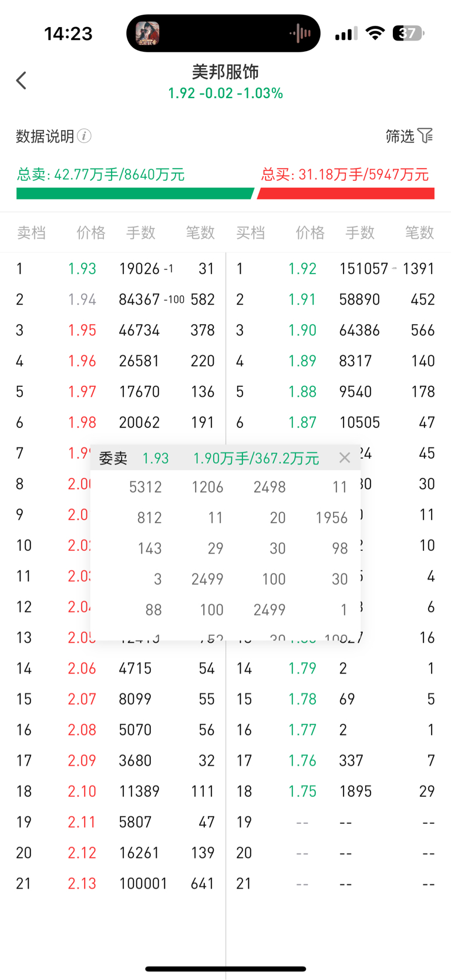Tap the sell-side 手数 column header

141,233
